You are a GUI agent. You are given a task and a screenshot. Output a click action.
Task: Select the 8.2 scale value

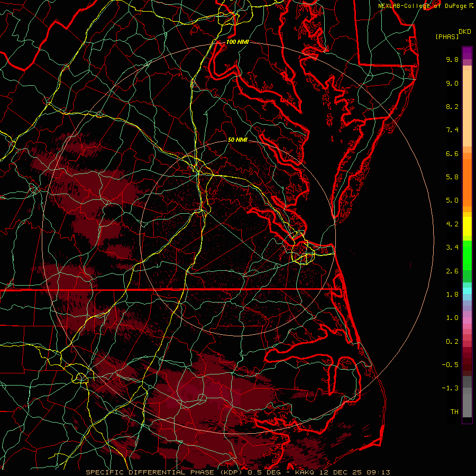click(452, 106)
